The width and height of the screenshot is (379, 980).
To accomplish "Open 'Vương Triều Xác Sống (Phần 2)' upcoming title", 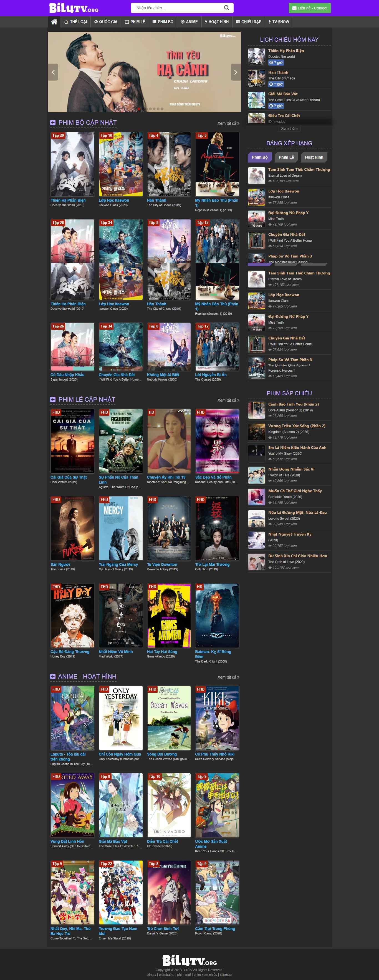I will click(x=297, y=426).
